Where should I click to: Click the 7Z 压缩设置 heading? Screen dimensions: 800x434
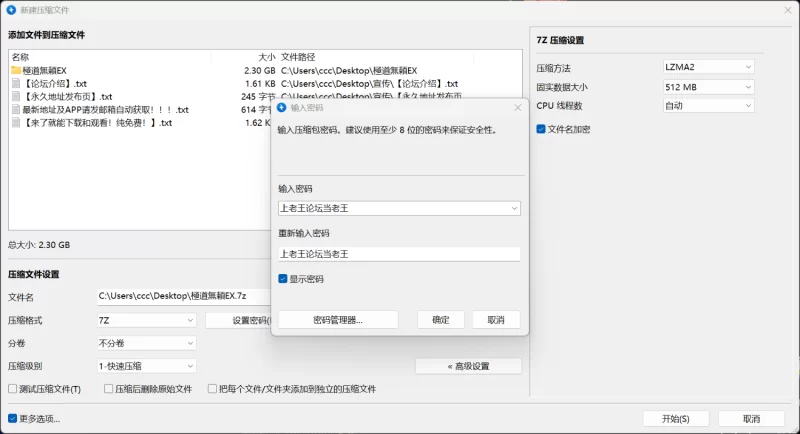[x=560, y=40]
